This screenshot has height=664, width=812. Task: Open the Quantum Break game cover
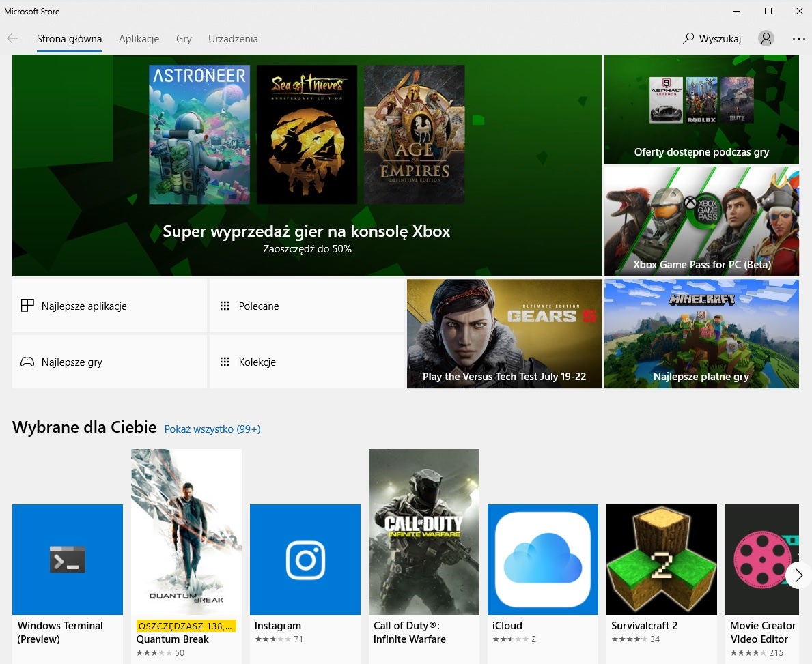tap(186, 532)
